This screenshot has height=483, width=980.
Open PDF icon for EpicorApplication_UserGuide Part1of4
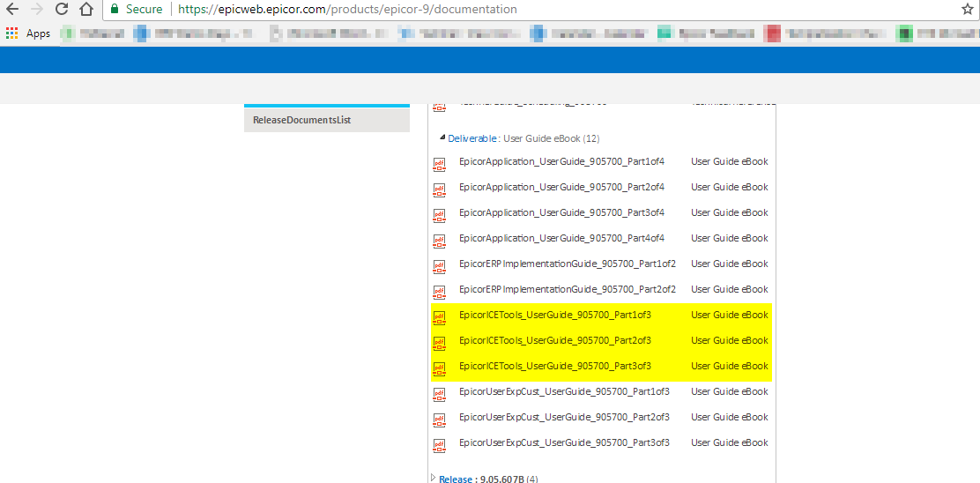coord(440,164)
